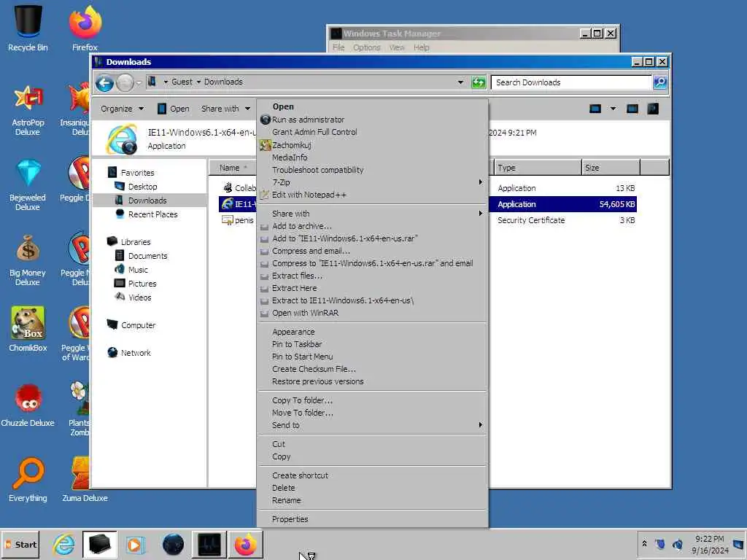Select Delete in context menu
Screen dimensions: 747x560
373,488
